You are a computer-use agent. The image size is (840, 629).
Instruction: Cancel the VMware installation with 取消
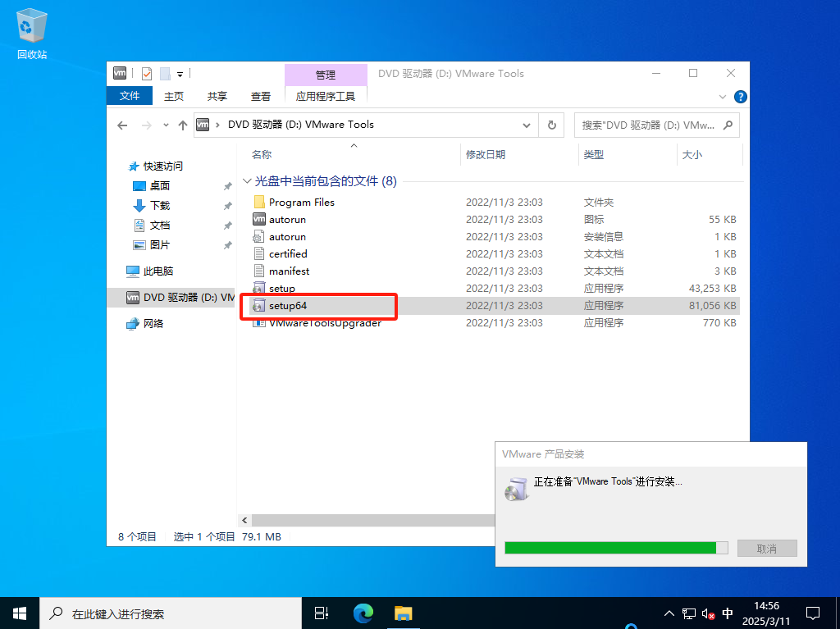tap(767, 549)
